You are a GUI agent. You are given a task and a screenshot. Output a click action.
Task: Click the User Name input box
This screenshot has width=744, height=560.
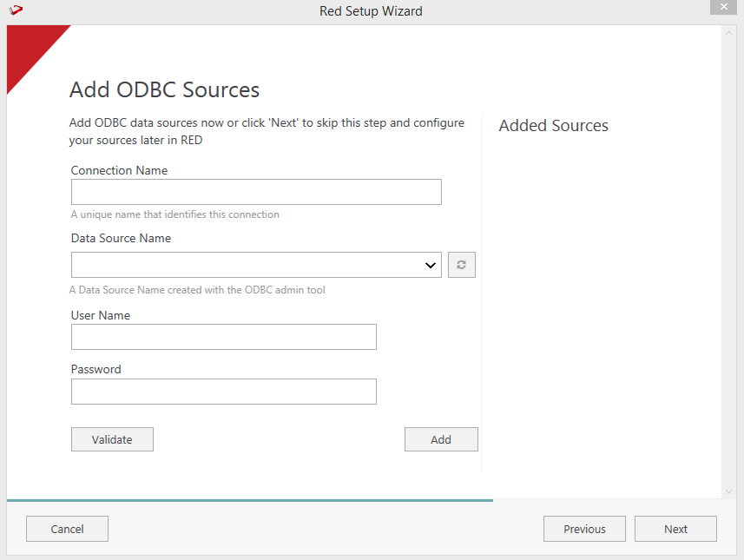(224, 337)
